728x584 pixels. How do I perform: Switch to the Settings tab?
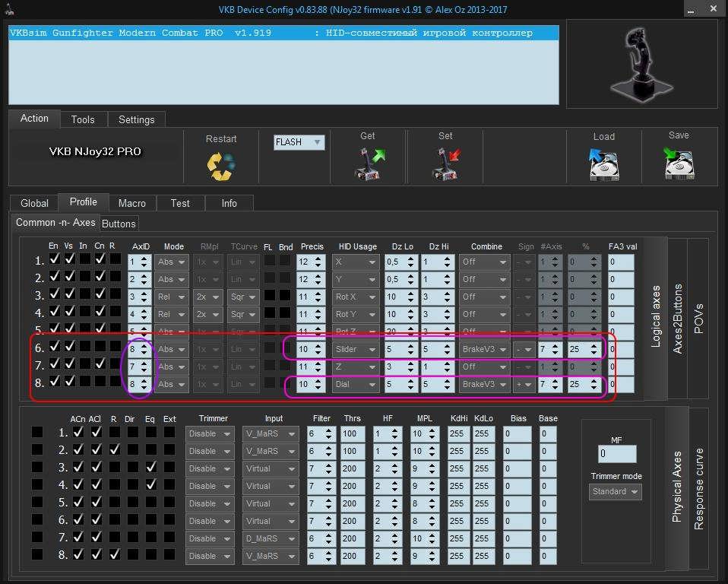point(137,120)
